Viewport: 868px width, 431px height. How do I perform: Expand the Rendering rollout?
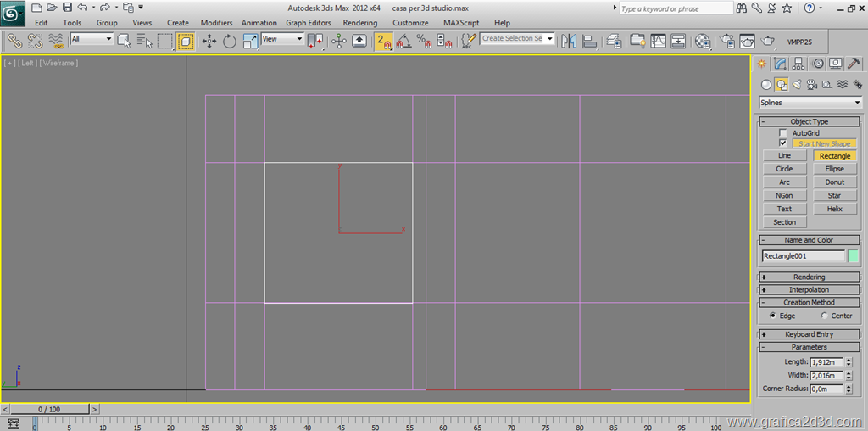point(809,277)
